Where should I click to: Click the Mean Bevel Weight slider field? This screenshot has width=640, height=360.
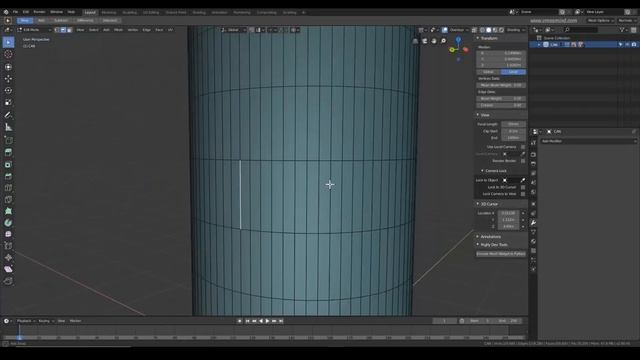(501, 85)
